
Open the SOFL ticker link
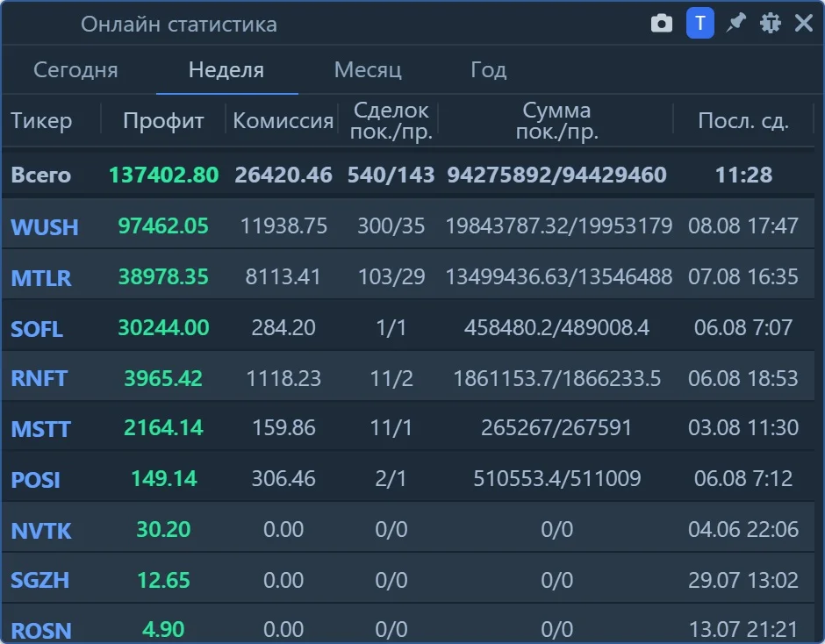(37, 329)
